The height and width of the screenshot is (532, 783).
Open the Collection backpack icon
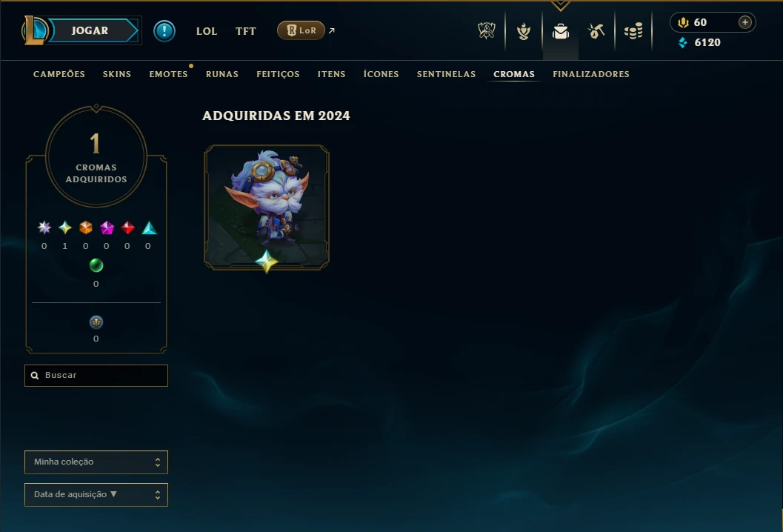click(x=560, y=31)
